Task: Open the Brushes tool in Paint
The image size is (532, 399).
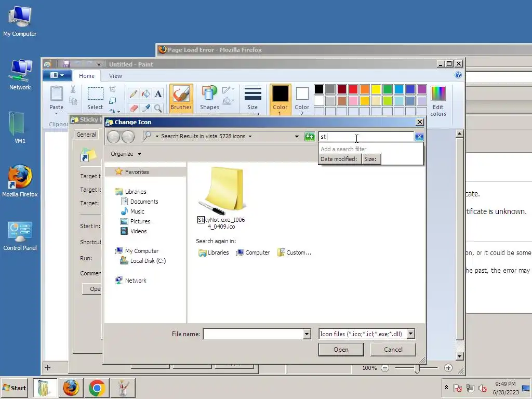Action: pos(181,98)
